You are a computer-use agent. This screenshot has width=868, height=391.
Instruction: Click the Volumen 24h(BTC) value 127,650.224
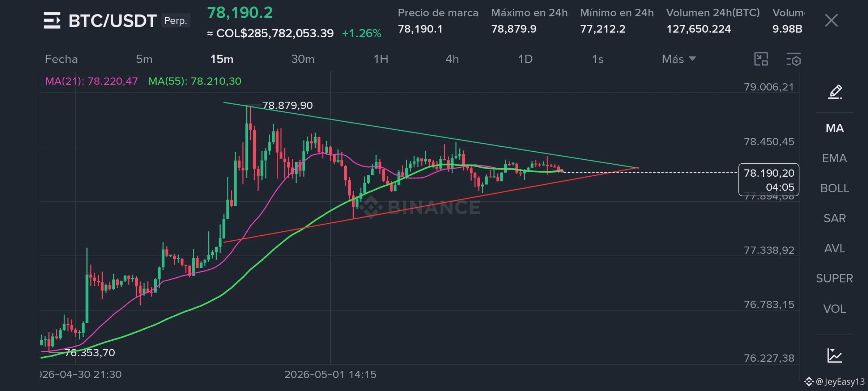tap(698, 29)
